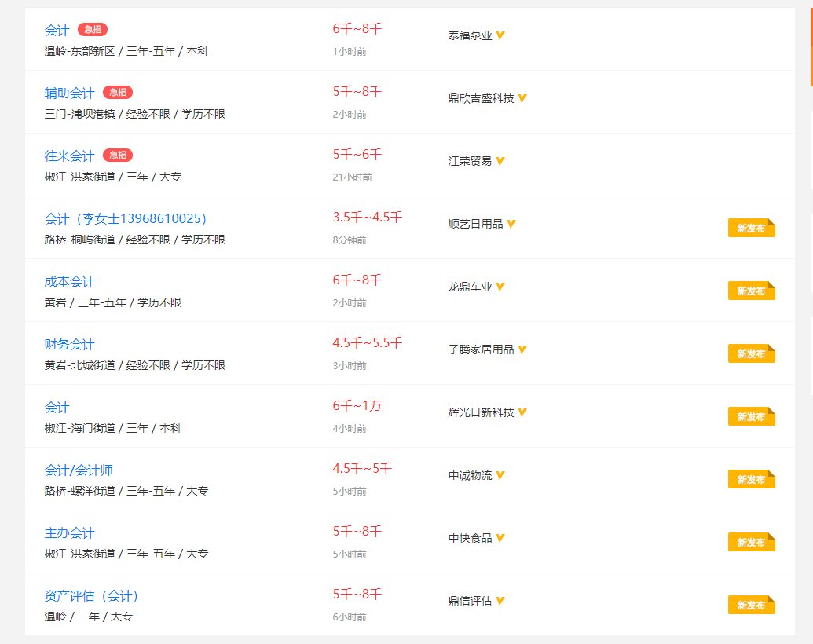
Task: Click the text 温岭-东部新区 / 三年-五年 / 本科
Action: pyautogui.click(x=126, y=51)
